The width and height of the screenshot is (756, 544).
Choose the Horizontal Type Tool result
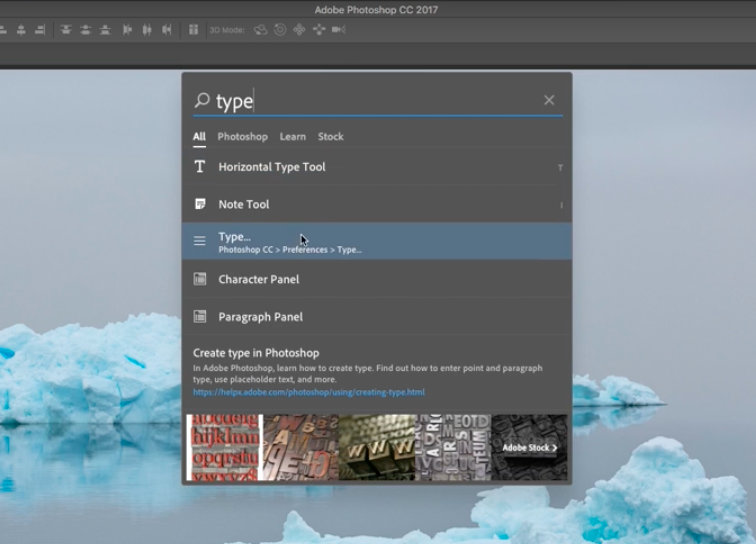pyautogui.click(x=377, y=167)
